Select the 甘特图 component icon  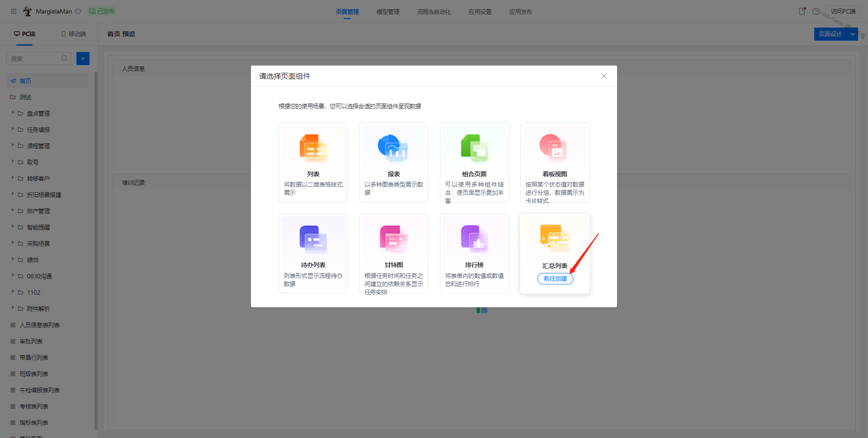393,238
